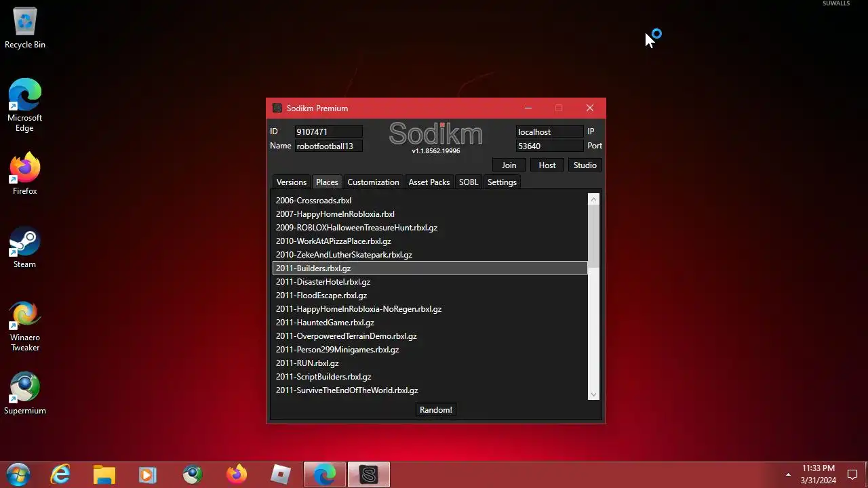Choose 2011-SurviveTheEndOfTheWorld.rbxl.gz
868x488 pixels.
[x=430, y=390]
